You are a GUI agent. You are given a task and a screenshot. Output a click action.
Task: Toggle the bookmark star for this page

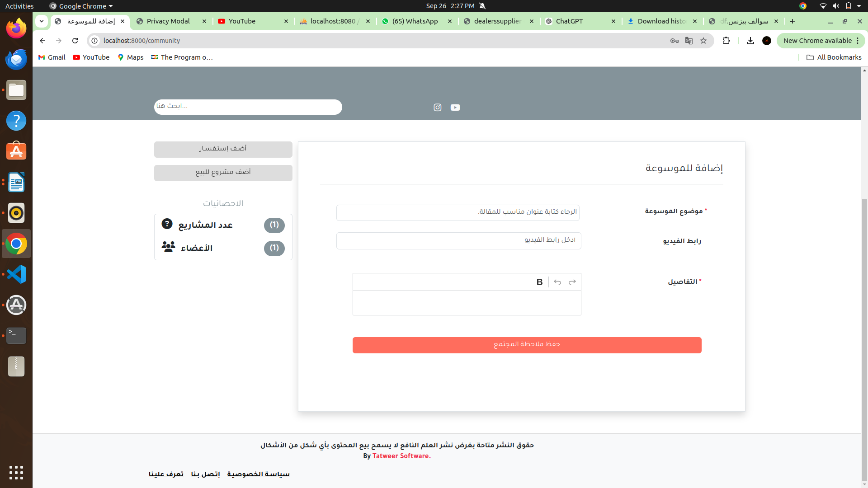pyautogui.click(x=703, y=41)
